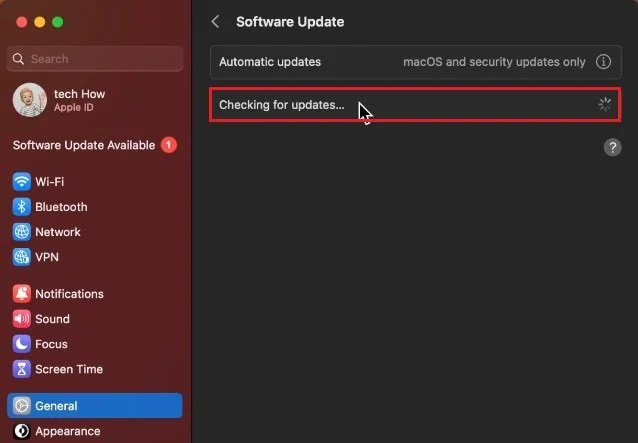Open Sound settings icon

[x=22, y=319]
